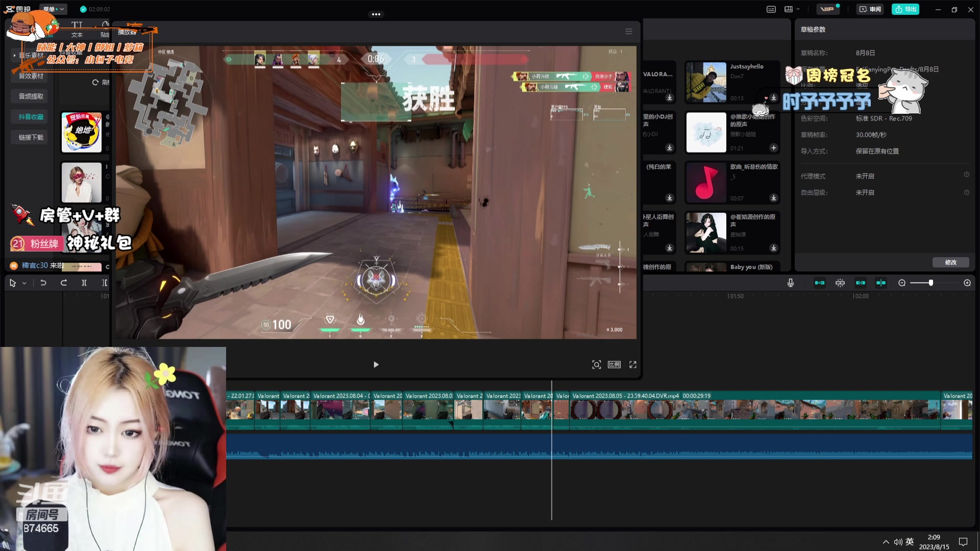
Task: Expand the 音乐素材 category
Action: pyautogui.click(x=28, y=55)
